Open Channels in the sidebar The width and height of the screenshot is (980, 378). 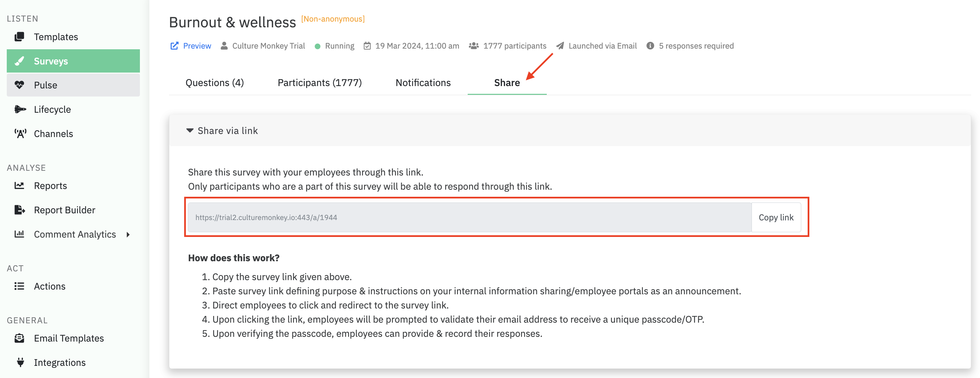point(73,133)
